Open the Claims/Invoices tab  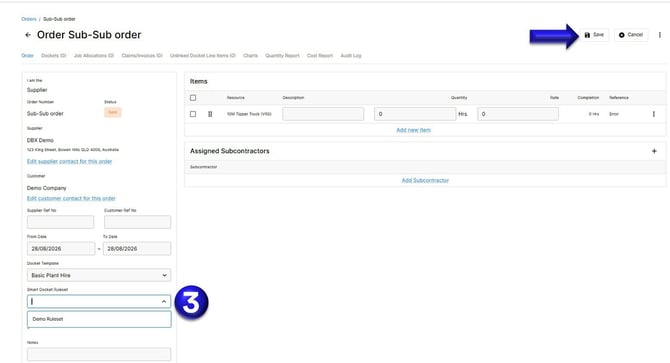click(142, 56)
